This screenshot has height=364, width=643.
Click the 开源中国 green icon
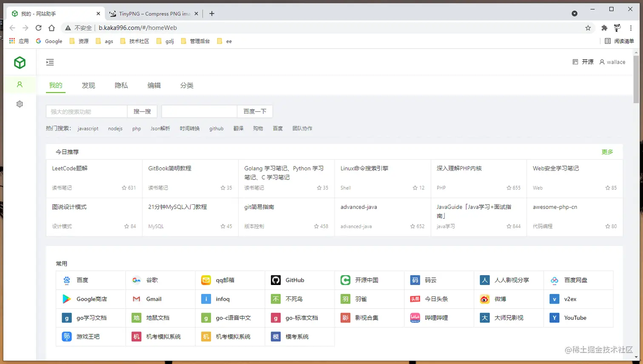click(x=345, y=280)
